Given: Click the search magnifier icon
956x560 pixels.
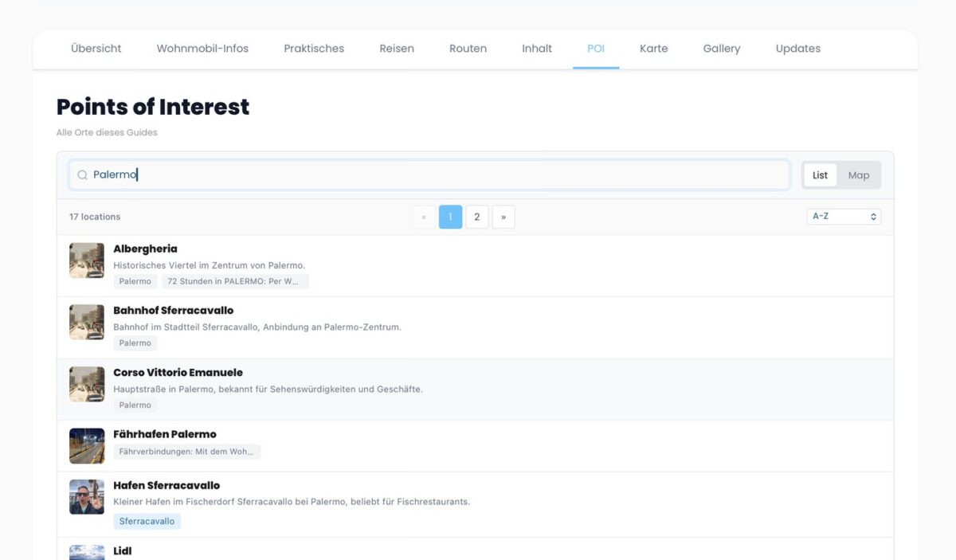Looking at the screenshot, I should pyautogui.click(x=82, y=175).
